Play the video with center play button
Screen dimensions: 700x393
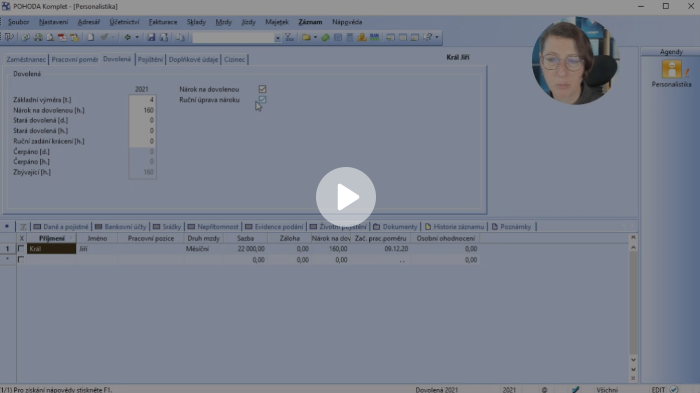(346, 197)
